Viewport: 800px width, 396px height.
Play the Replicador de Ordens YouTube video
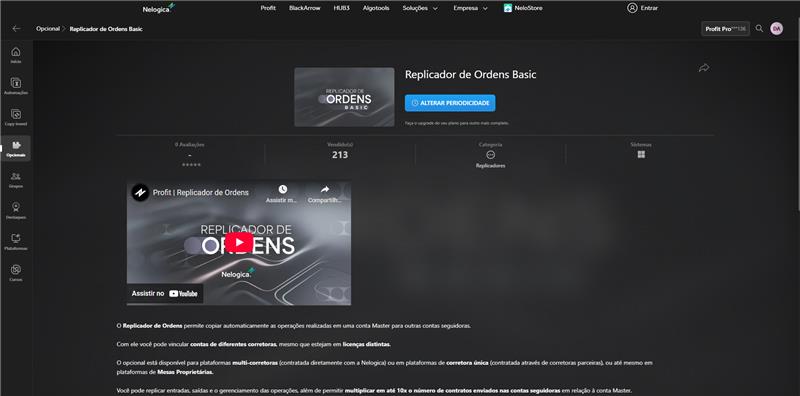[239, 242]
